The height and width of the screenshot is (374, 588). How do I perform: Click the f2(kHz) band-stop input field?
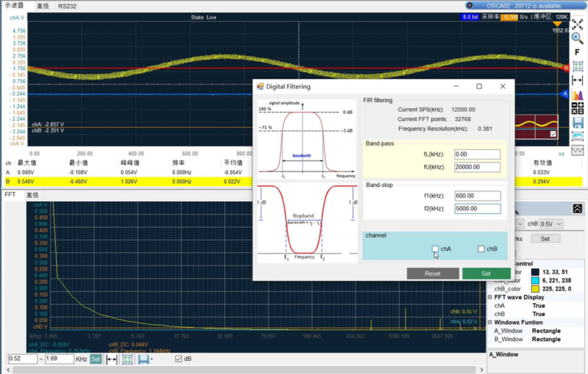tap(477, 209)
